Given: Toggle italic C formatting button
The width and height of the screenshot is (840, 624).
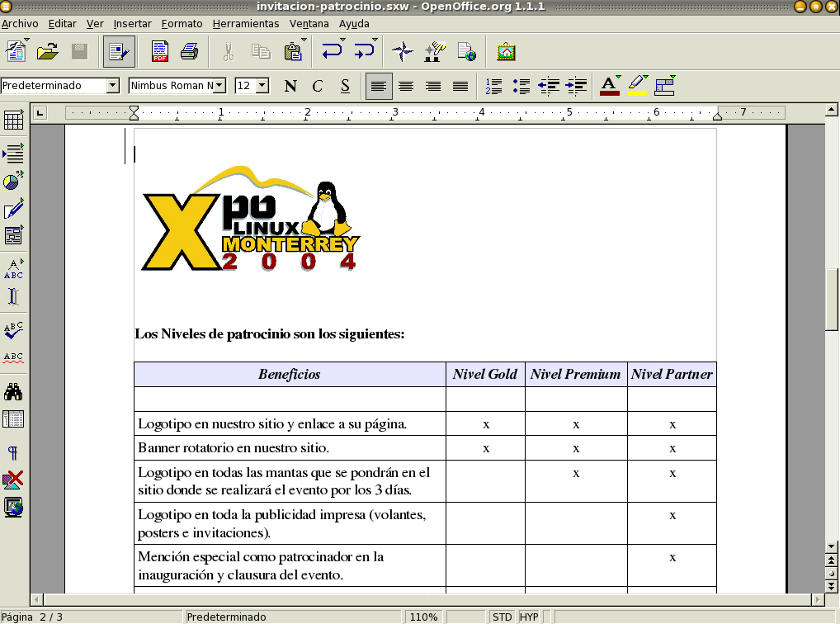Looking at the screenshot, I should click(x=317, y=86).
